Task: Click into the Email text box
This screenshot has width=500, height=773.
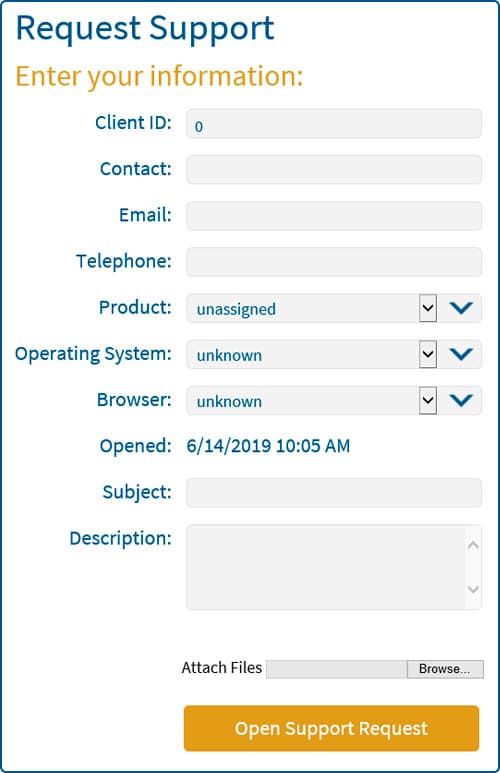Action: [x=334, y=216]
